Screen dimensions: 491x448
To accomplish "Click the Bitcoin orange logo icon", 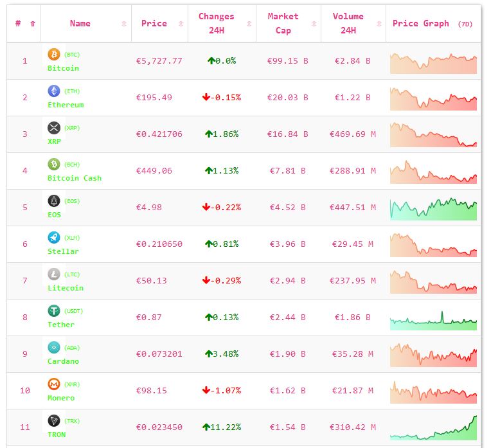I will tap(54, 55).
